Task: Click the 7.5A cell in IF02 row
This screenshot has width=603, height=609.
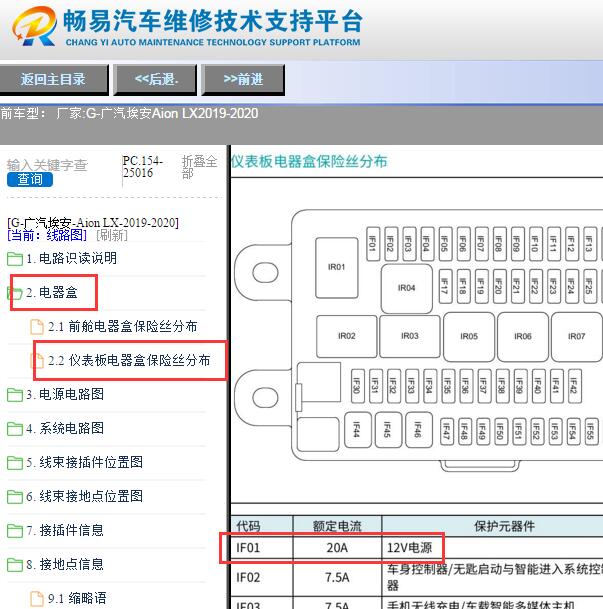Action: point(337,578)
